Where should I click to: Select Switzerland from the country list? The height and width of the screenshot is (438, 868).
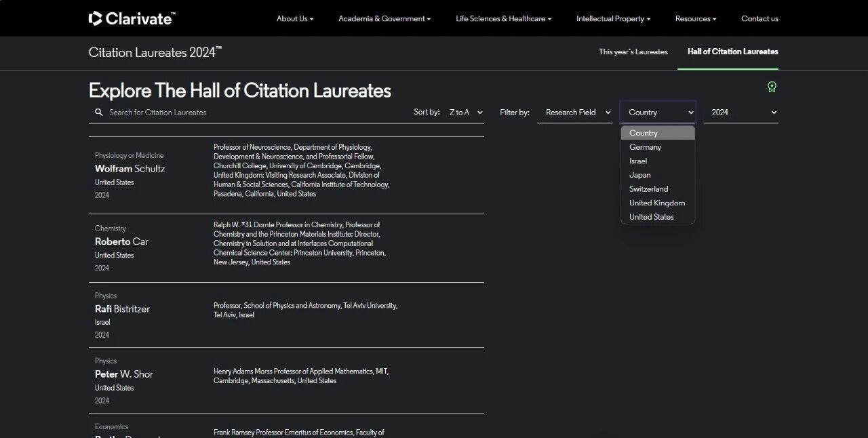(648, 189)
